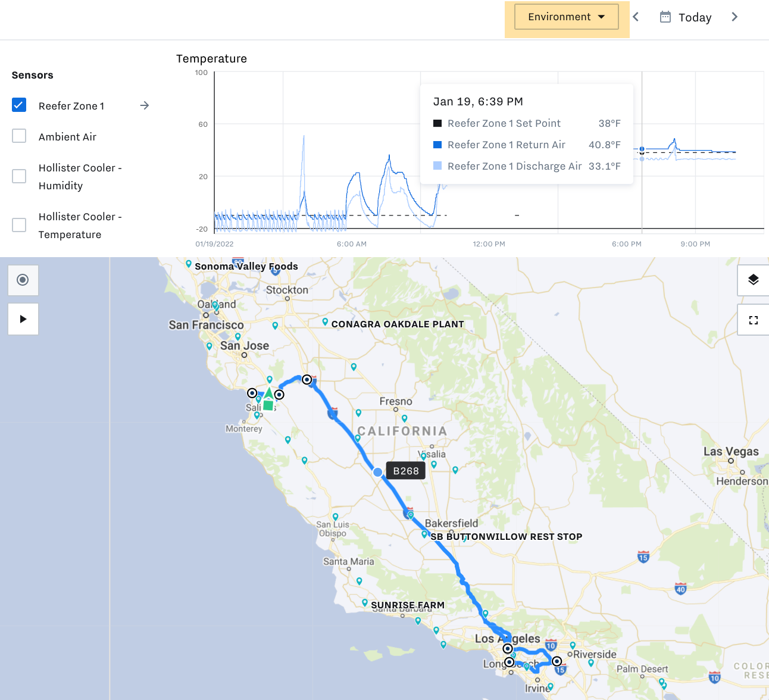Click the recenter location target icon
This screenshot has height=700, width=769.
point(23,280)
